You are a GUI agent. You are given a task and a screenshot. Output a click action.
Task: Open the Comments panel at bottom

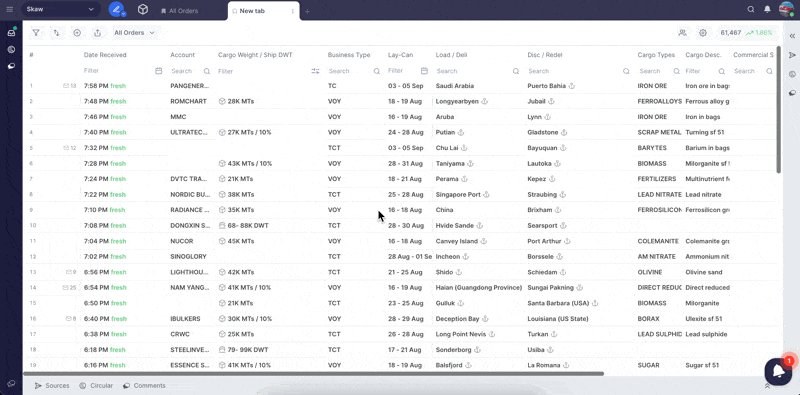coord(144,386)
